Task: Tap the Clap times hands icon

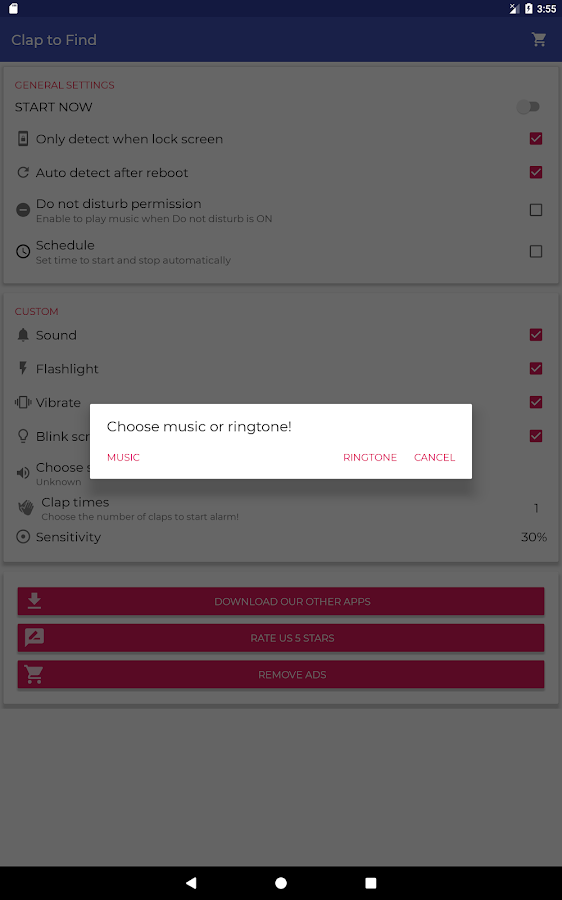Action: (26, 507)
